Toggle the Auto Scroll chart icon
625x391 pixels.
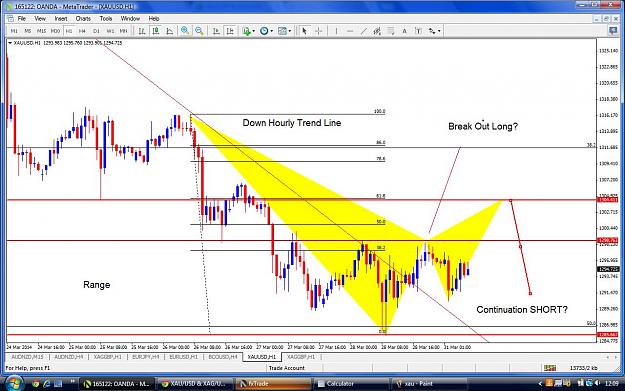pos(216,31)
